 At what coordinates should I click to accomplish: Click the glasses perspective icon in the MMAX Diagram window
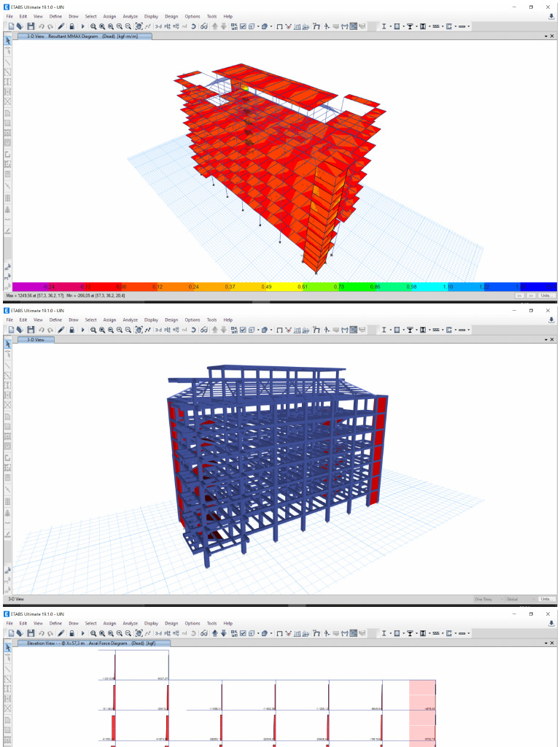point(204,26)
